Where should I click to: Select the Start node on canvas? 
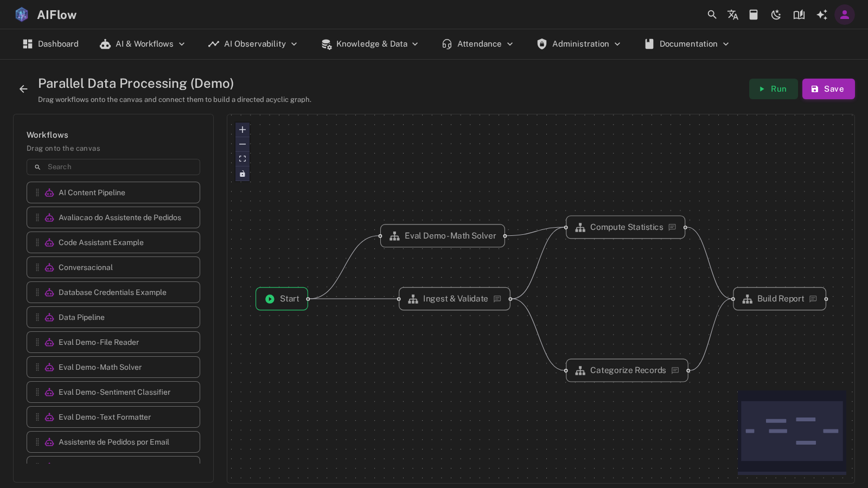(x=282, y=299)
